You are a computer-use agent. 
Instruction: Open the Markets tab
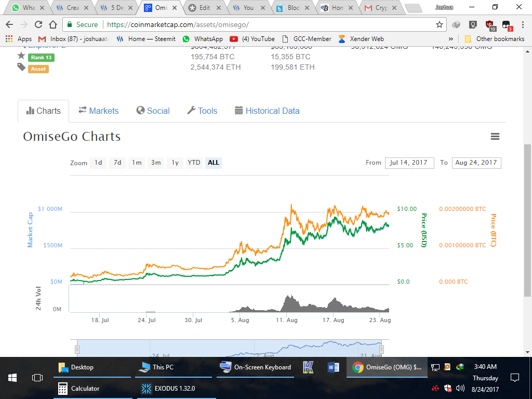pyautogui.click(x=98, y=111)
